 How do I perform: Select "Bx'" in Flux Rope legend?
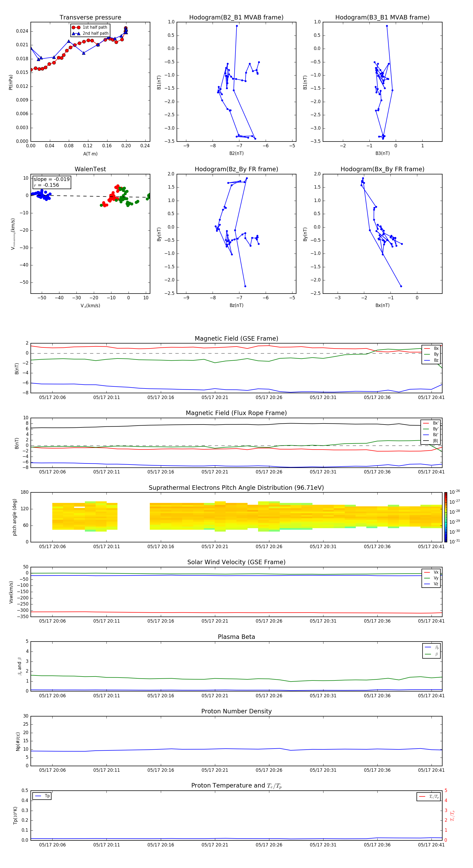pyautogui.click(x=431, y=423)
